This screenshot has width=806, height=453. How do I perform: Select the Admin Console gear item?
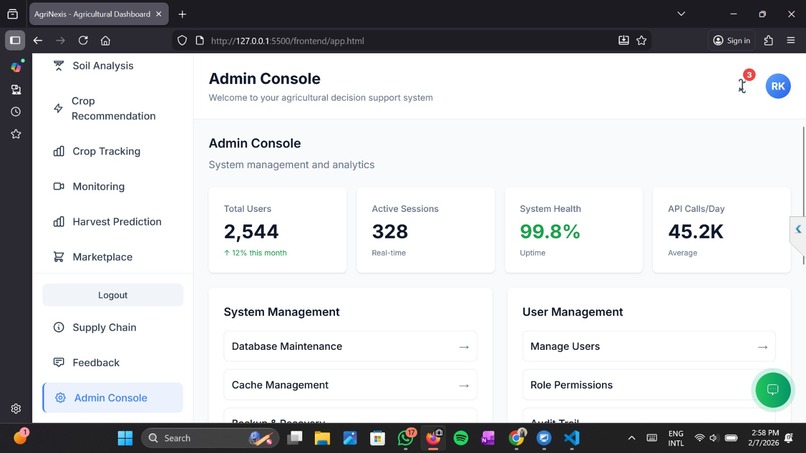(x=113, y=397)
